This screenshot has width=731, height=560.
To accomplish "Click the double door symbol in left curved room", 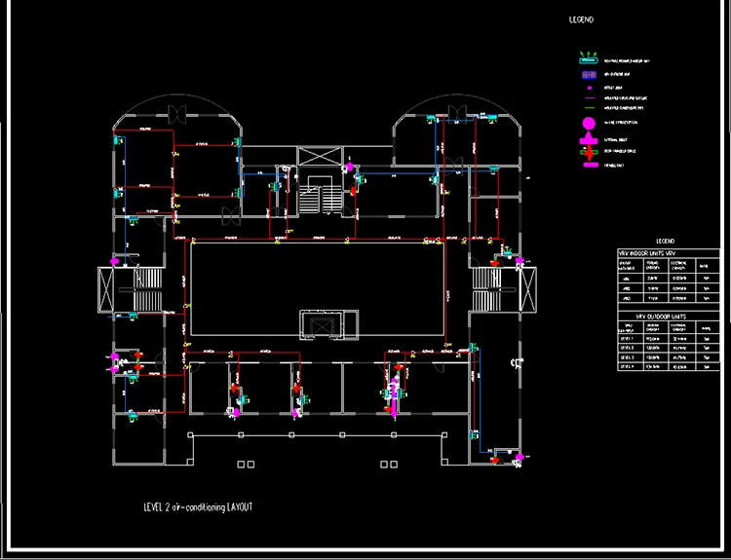I will click(x=177, y=114).
